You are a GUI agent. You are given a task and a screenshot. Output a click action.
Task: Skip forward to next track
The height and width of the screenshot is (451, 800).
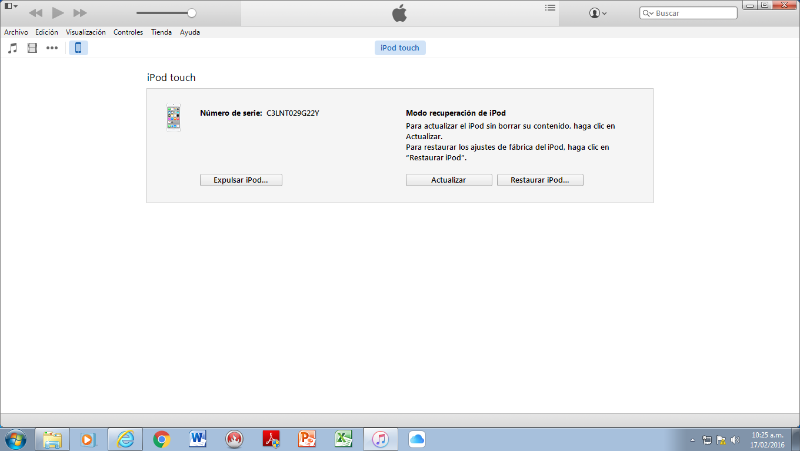pyautogui.click(x=80, y=13)
